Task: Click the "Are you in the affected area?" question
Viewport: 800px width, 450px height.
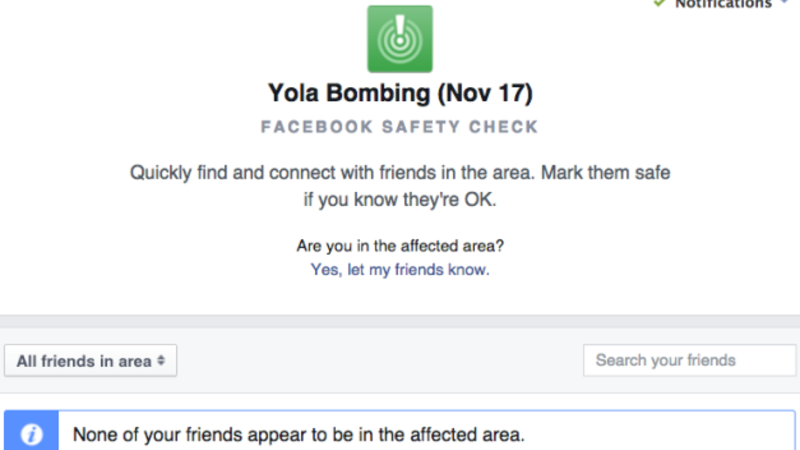Action: 400,246
